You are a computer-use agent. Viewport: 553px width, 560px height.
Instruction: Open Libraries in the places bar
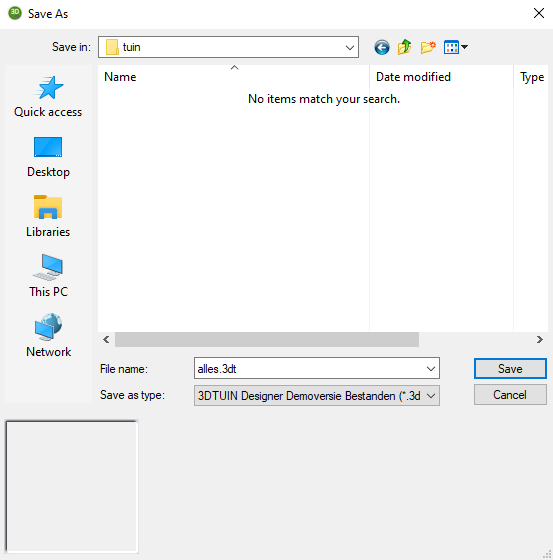[x=48, y=216]
